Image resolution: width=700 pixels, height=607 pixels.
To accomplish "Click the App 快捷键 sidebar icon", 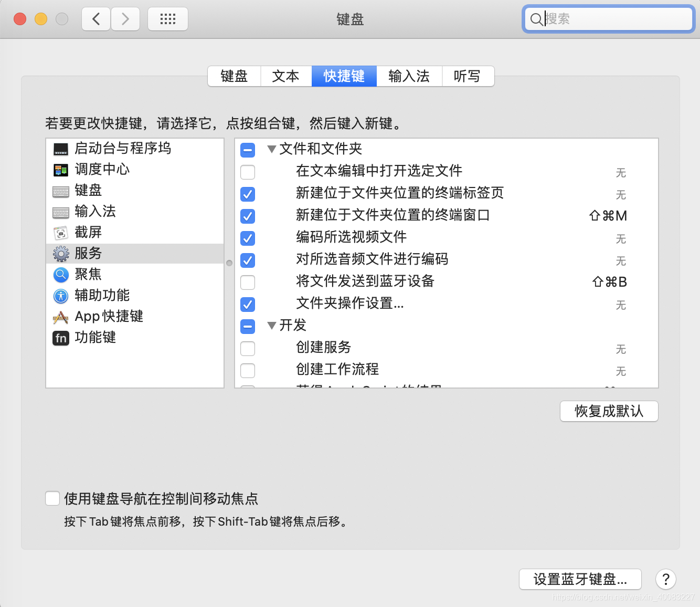I will 61,317.
